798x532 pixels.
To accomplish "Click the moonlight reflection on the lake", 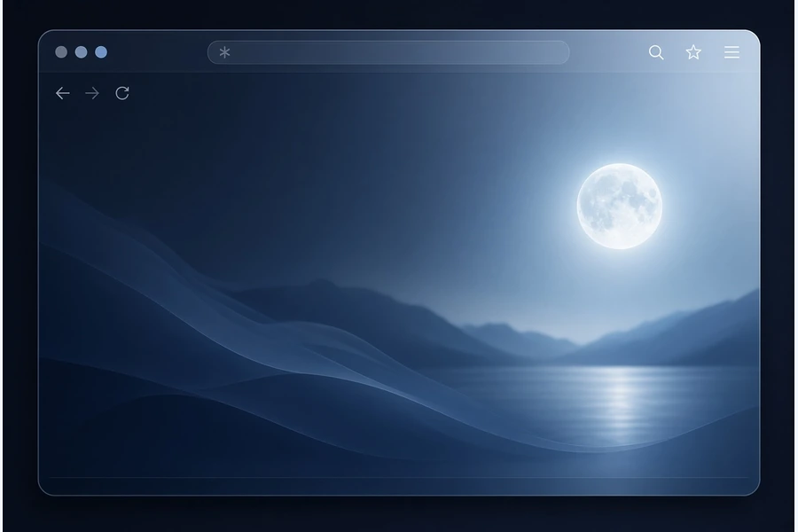I will click(621, 403).
